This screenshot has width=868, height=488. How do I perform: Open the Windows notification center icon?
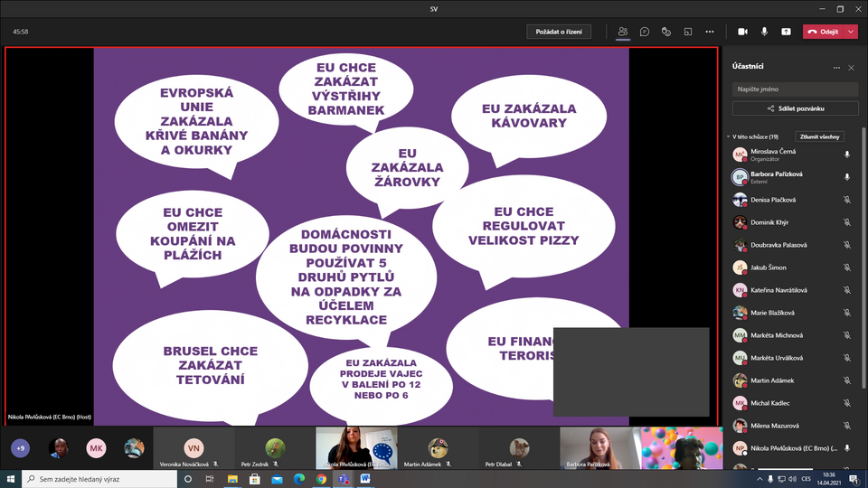point(855,479)
